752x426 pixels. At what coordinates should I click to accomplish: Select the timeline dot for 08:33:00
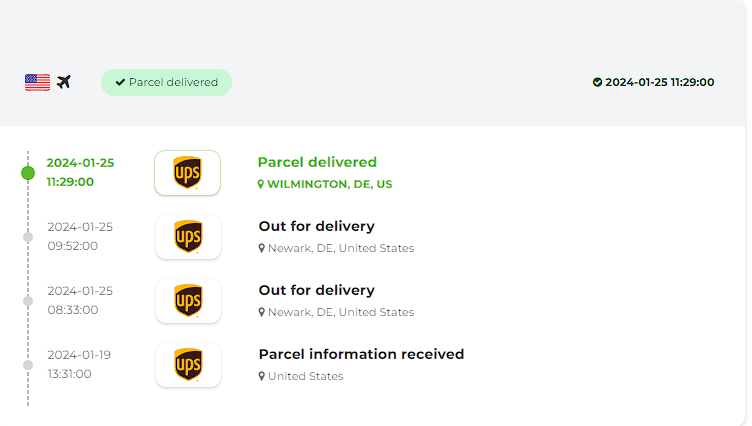tap(28, 301)
